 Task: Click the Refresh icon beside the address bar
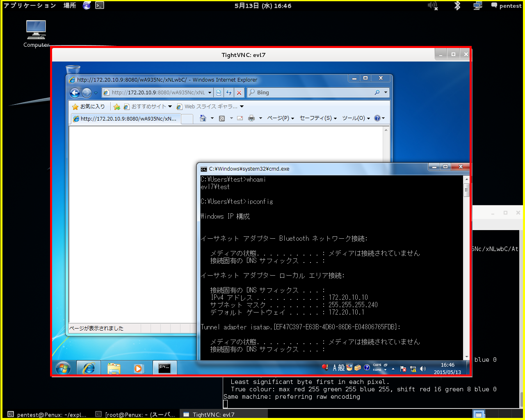(x=229, y=93)
